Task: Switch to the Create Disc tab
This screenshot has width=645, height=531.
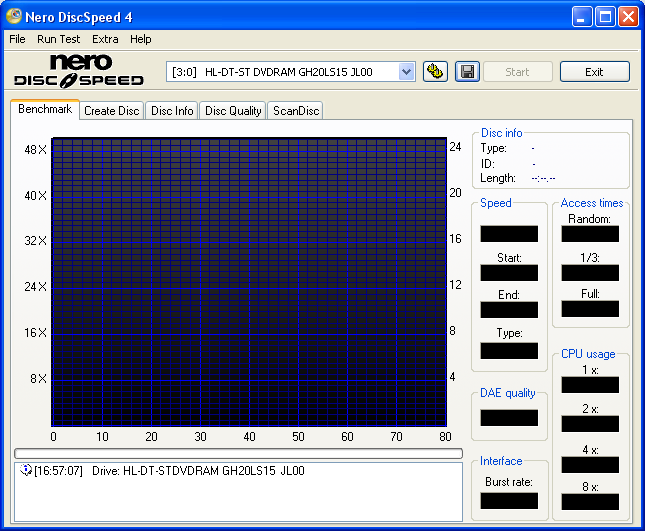Action: click(111, 111)
